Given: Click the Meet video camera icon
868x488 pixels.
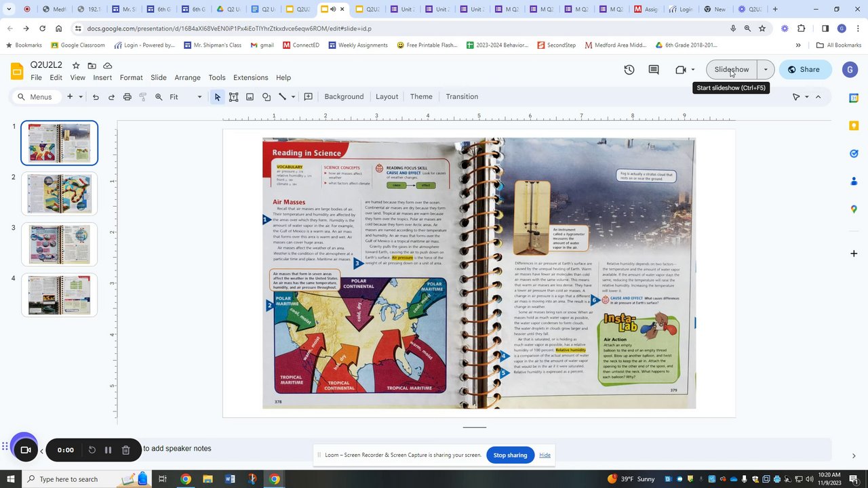Looking at the screenshot, I should [x=681, y=69].
